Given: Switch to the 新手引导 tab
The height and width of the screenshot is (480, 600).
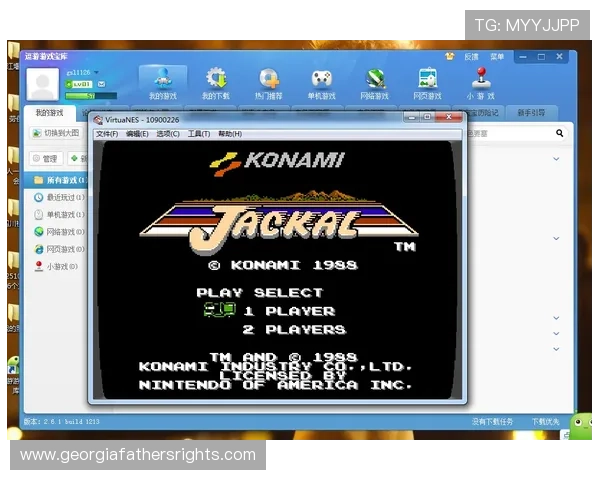Looking at the screenshot, I should pyautogui.click(x=531, y=113).
